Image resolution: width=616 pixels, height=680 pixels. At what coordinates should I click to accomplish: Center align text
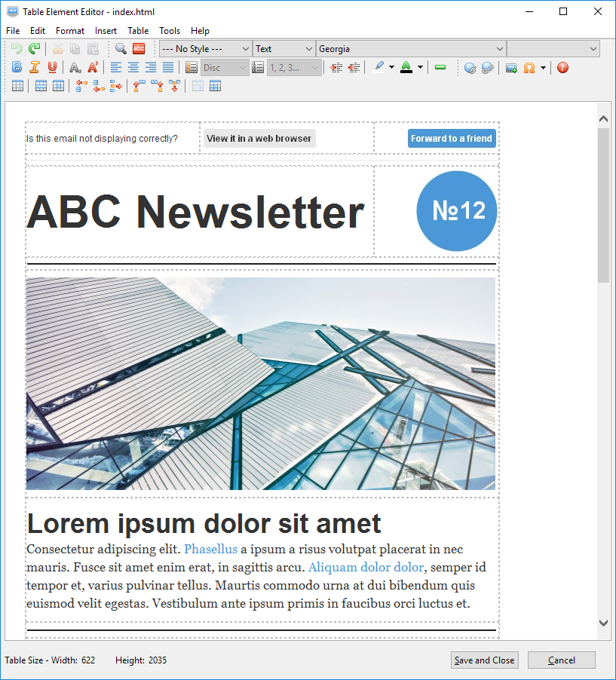(133, 67)
